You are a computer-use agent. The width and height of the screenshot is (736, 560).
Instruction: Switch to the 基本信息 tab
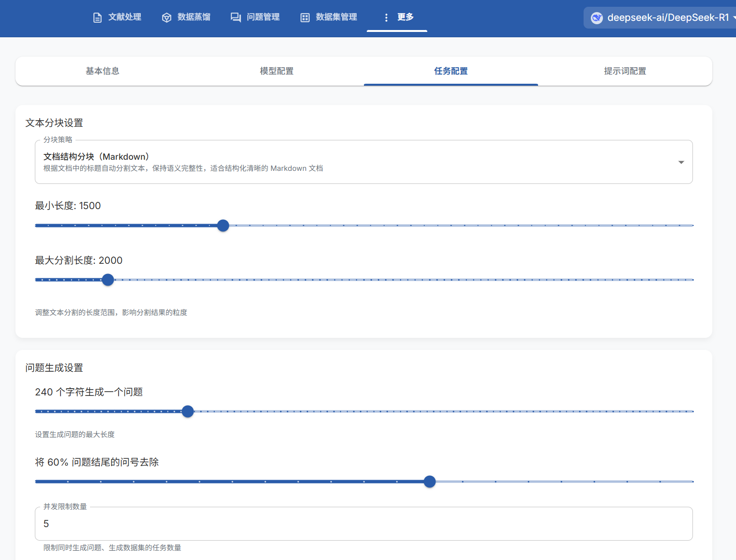pos(103,71)
